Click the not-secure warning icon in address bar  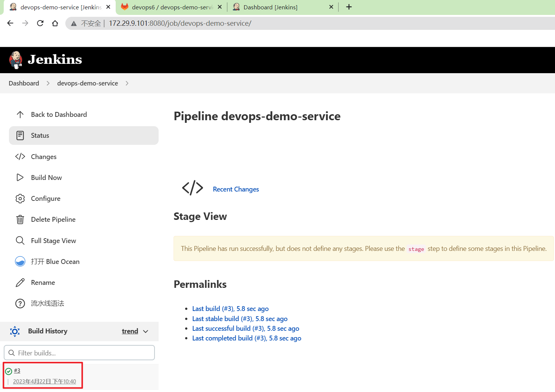(x=74, y=24)
